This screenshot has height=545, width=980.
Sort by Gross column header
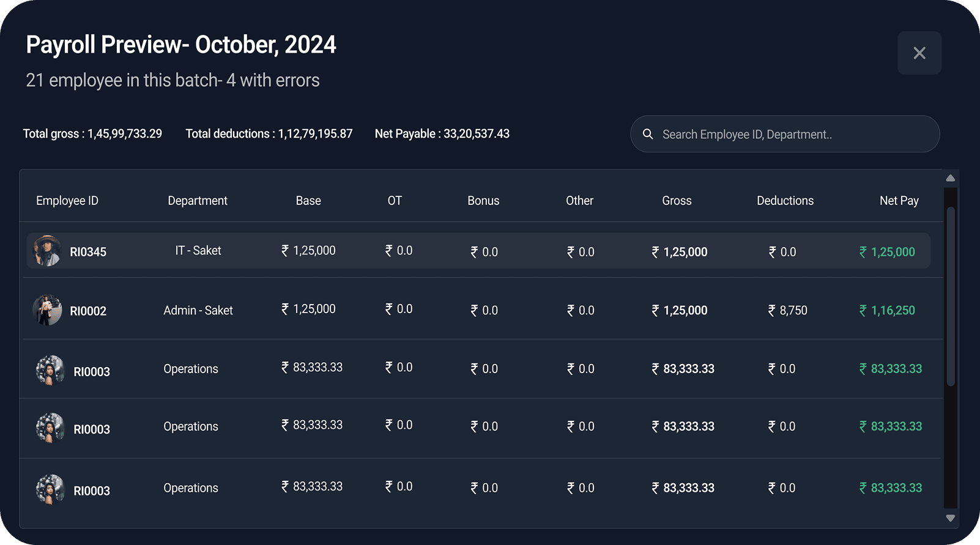point(677,201)
